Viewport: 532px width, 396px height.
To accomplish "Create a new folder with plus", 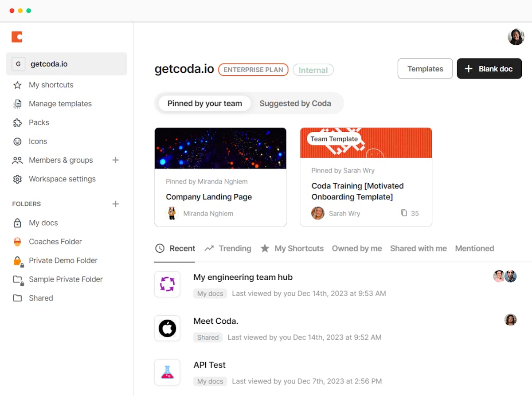I will 116,204.
